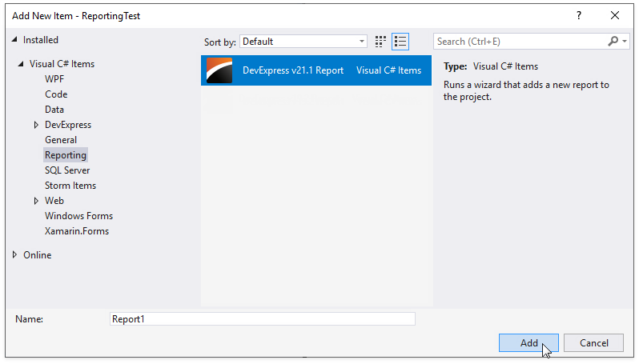This screenshot has height=364, width=639.
Task: Click the search magnifier icon
Action: click(613, 41)
